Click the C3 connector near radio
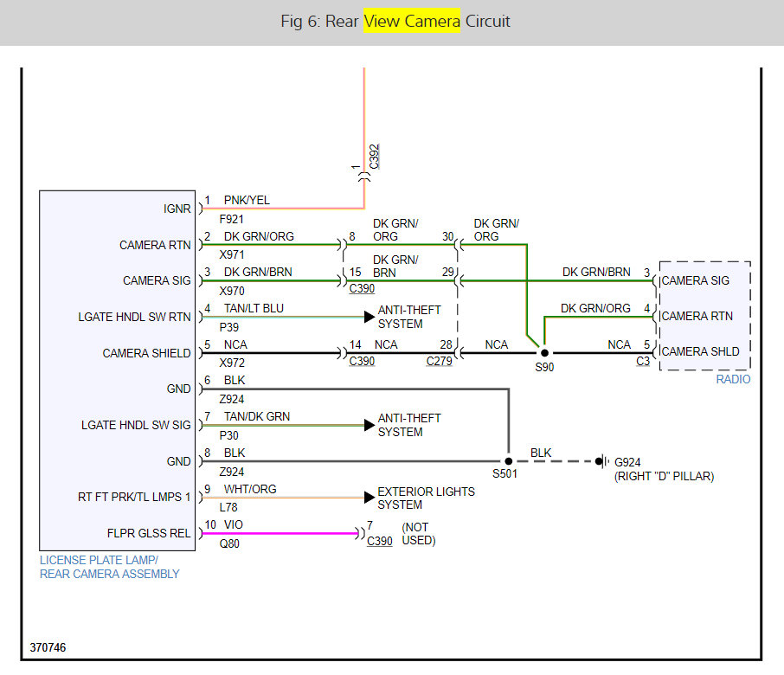784x675 pixels. click(x=643, y=361)
